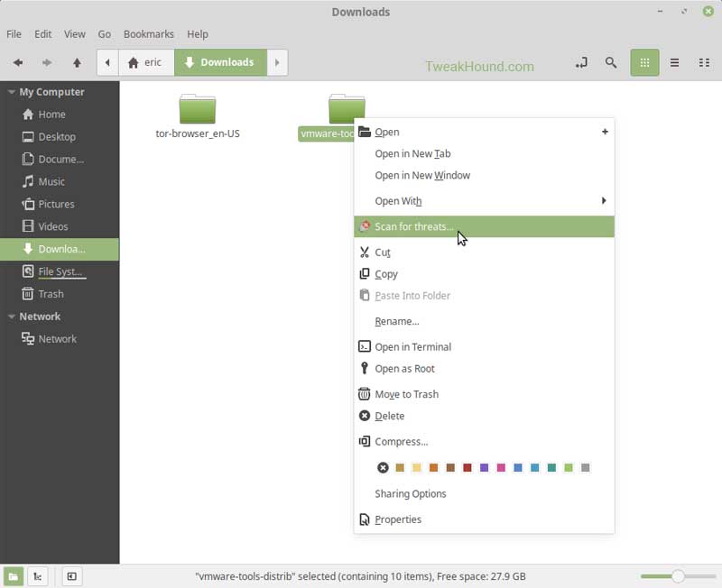Show tree view in the sidebar via status bar button
The width and height of the screenshot is (722, 588).
(x=38, y=576)
